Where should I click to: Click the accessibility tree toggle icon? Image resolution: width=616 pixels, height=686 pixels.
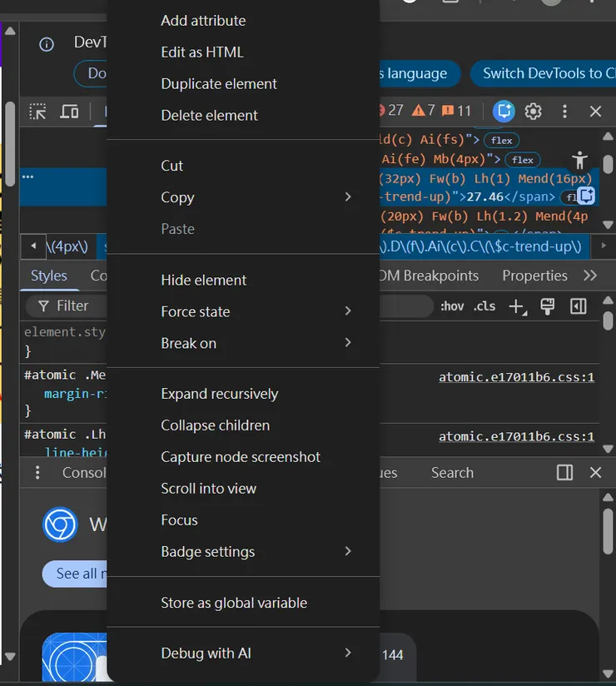click(x=579, y=161)
